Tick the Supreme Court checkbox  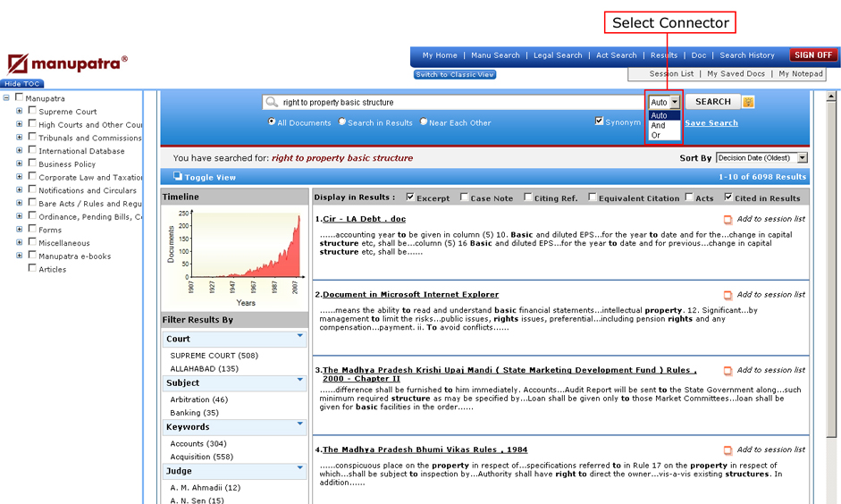point(32,110)
